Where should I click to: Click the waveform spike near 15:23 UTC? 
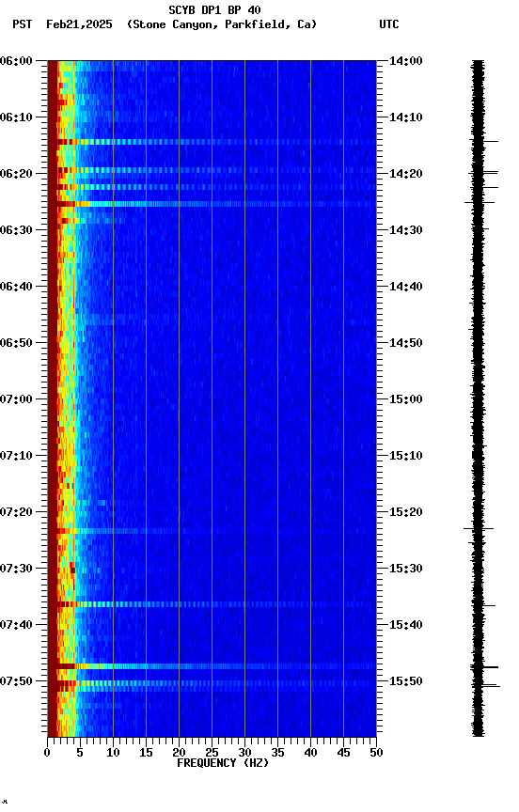click(x=478, y=529)
